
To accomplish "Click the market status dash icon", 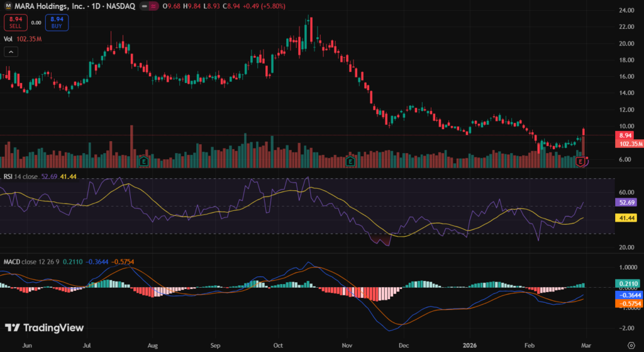I will (x=145, y=7).
